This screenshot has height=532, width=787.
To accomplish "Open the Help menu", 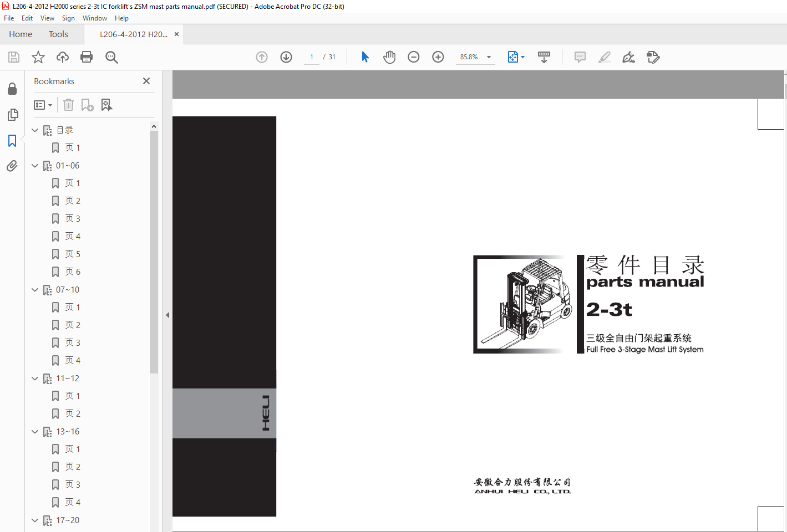I will click(121, 18).
